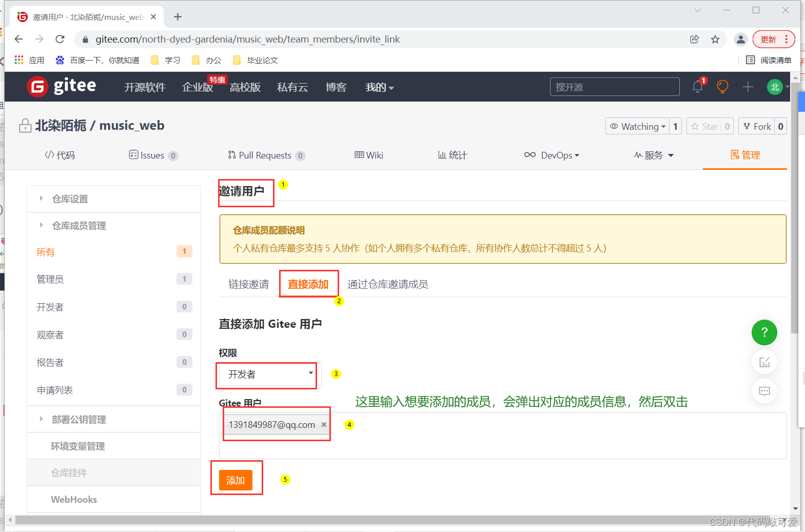Expand the 部署公钥管理 section
The width and height of the screenshot is (805, 532).
click(x=114, y=419)
